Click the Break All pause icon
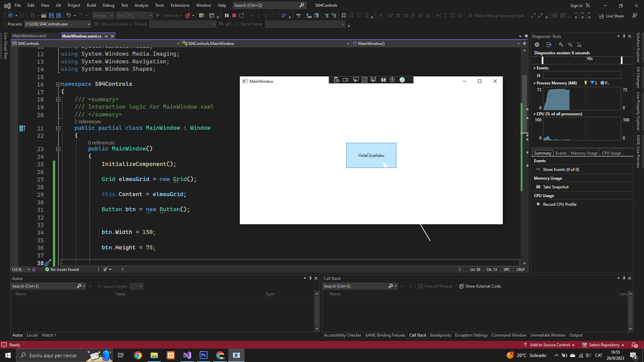 [227, 15]
